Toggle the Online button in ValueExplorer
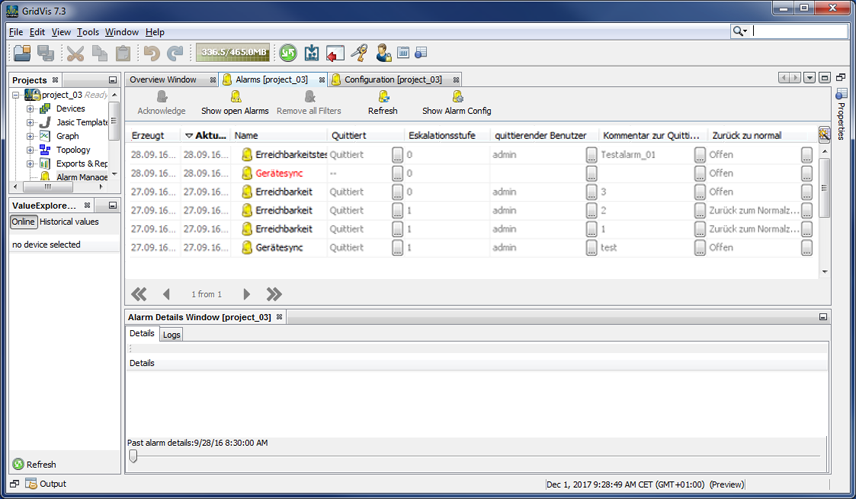Image resolution: width=856 pixels, height=499 pixels. (x=23, y=222)
